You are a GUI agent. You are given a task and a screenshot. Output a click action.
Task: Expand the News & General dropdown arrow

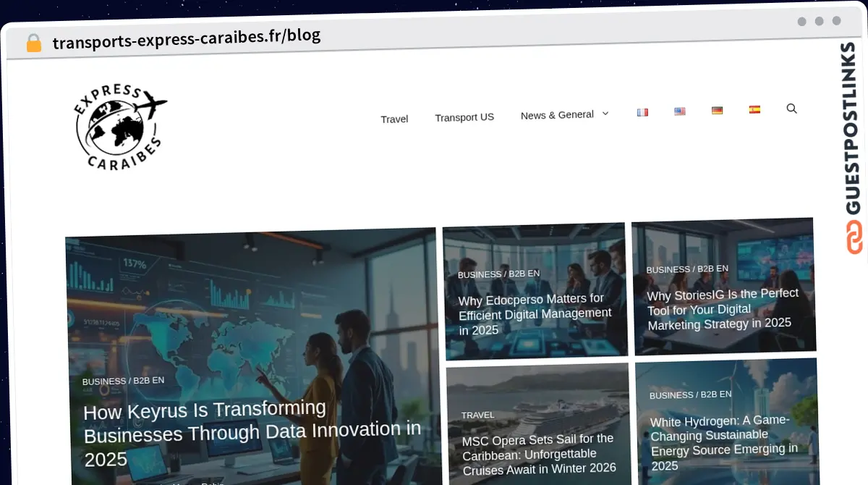(605, 114)
